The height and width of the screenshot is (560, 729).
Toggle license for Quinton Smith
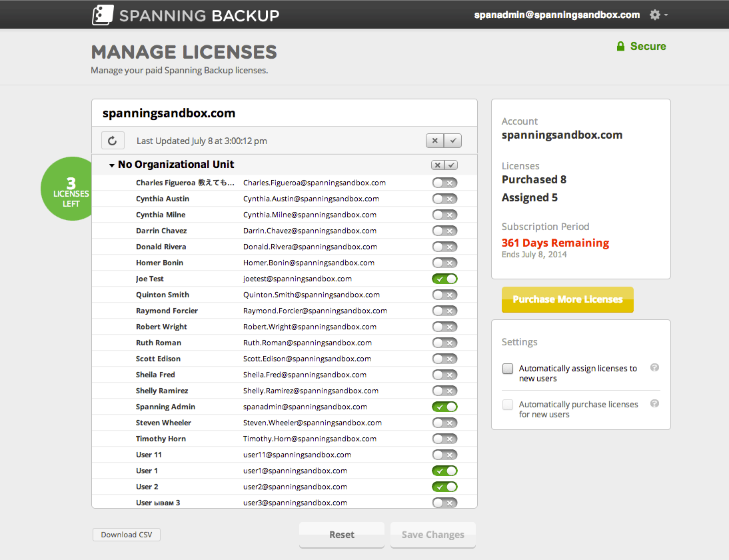click(x=444, y=295)
